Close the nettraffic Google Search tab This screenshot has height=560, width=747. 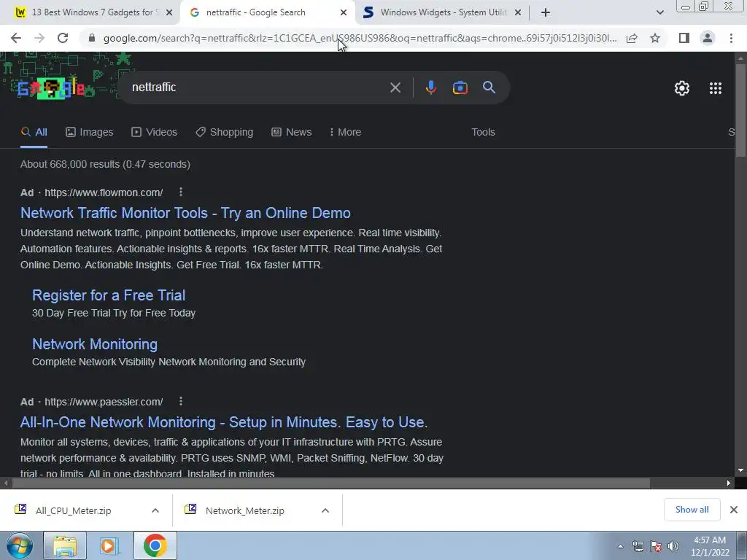tap(344, 13)
